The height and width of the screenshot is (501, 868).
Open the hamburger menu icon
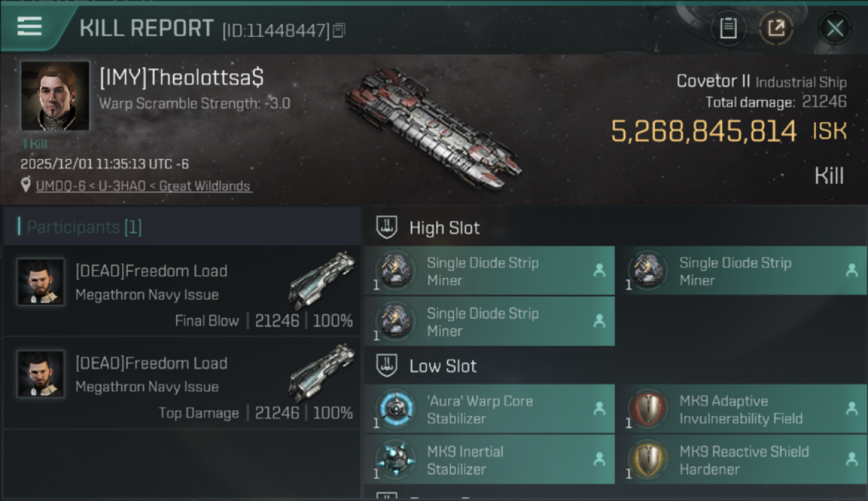[30, 27]
